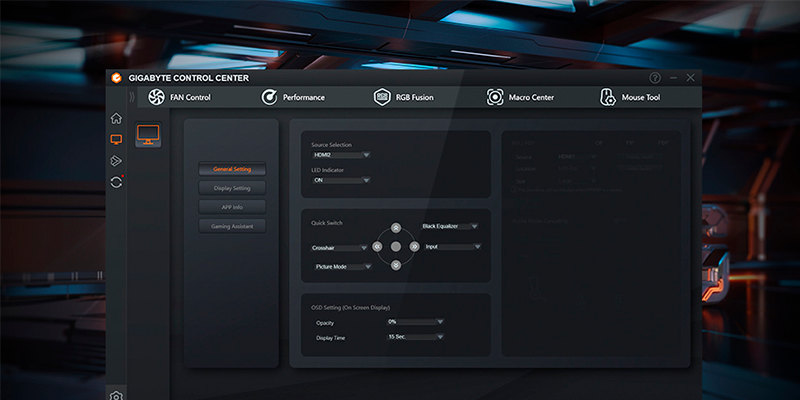This screenshot has width=800, height=400.
Task: Click the 'Display Time' label
Action: [331, 338]
